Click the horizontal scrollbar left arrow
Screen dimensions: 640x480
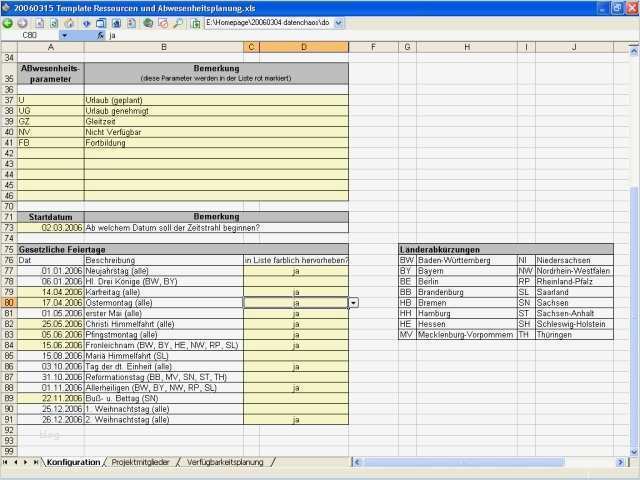coord(357,462)
